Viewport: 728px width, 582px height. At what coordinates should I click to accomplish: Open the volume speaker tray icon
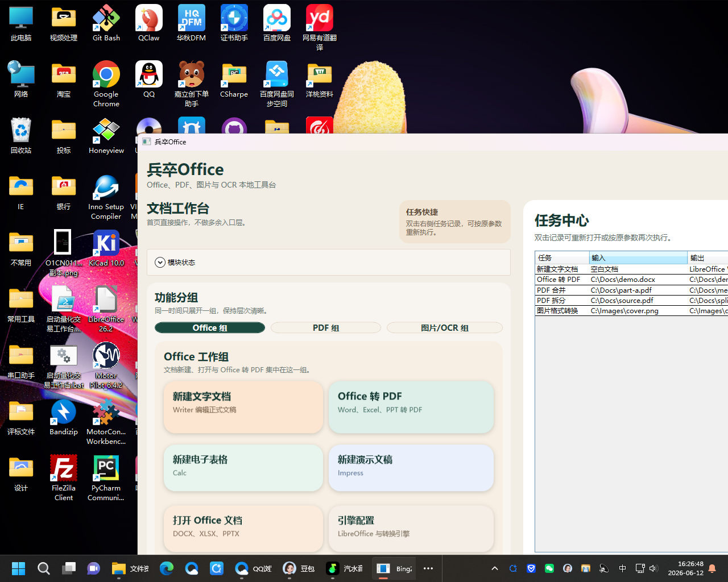653,568
